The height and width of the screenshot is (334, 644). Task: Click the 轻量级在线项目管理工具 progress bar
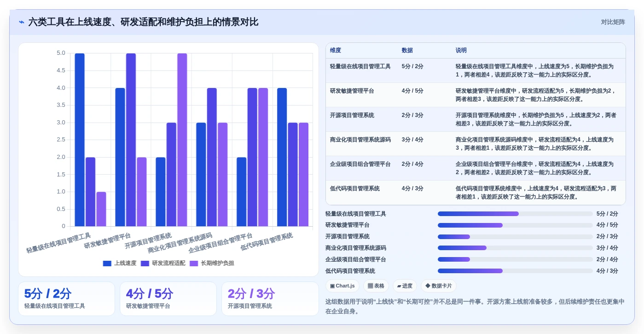pyautogui.click(x=515, y=214)
